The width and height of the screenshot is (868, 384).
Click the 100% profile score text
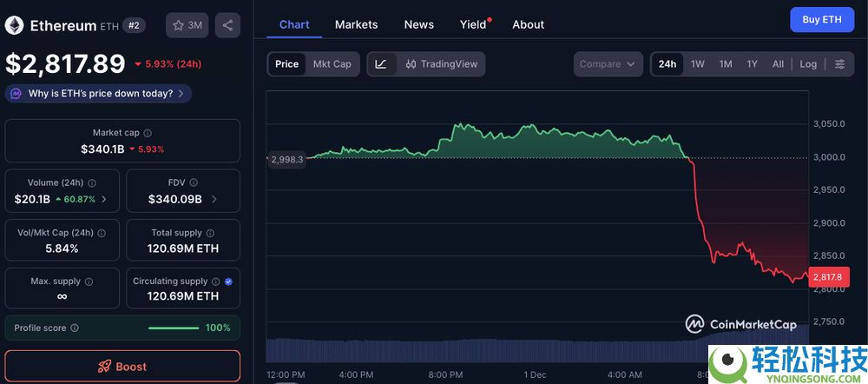pyautogui.click(x=218, y=328)
